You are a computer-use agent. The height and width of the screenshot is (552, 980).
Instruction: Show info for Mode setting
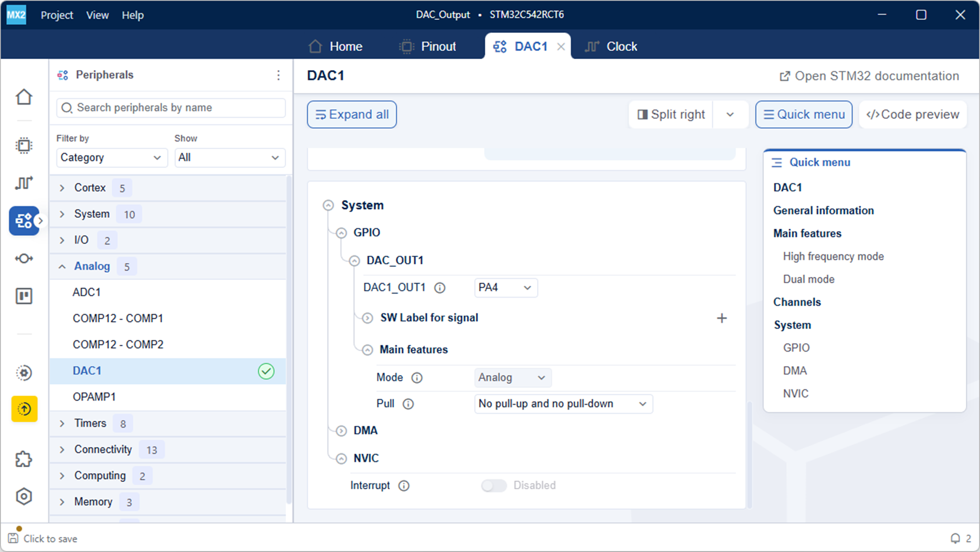click(x=417, y=378)
